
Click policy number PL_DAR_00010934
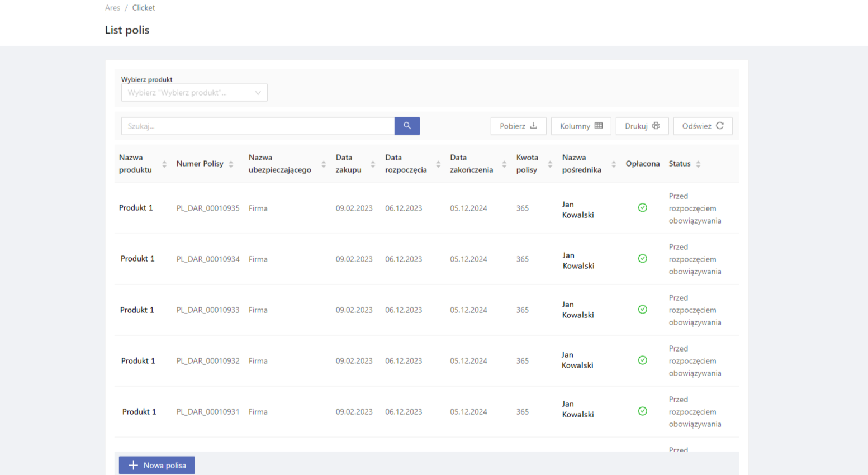[x=208, y=259]
